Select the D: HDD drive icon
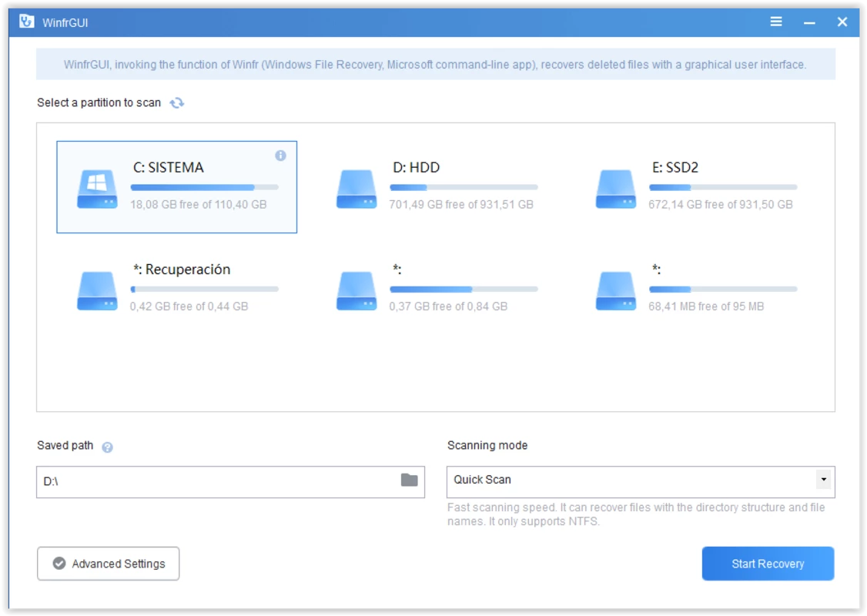The width and height of the screenshot is (867, 616). 357,189
